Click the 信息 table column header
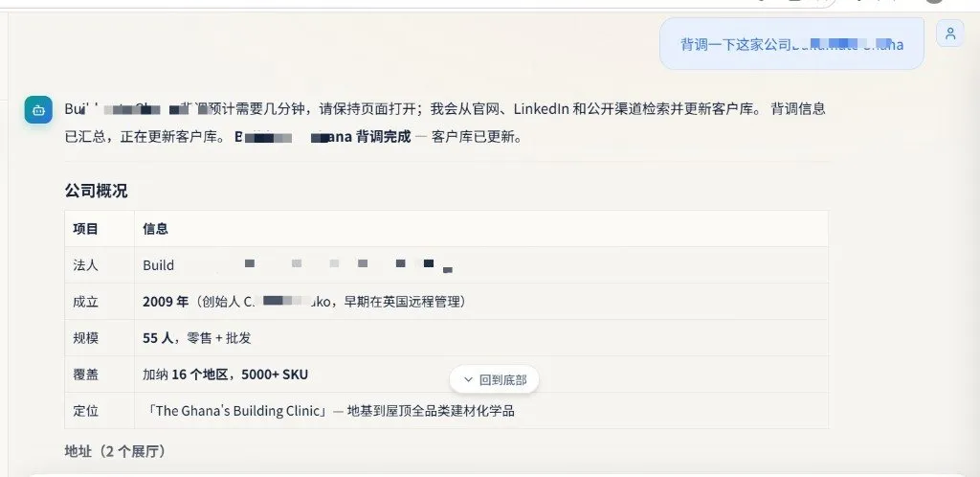This screenshot has width=980, height=477. [156, 229]
